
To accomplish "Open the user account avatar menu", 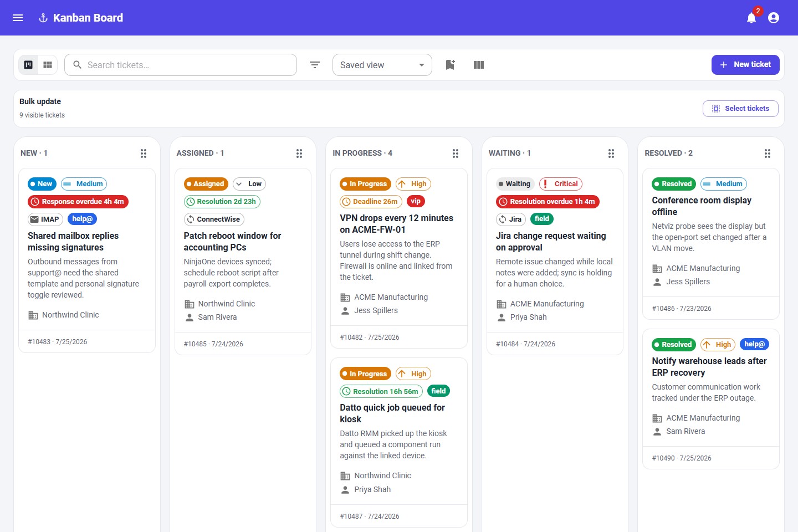I will [x=774, y=18].
